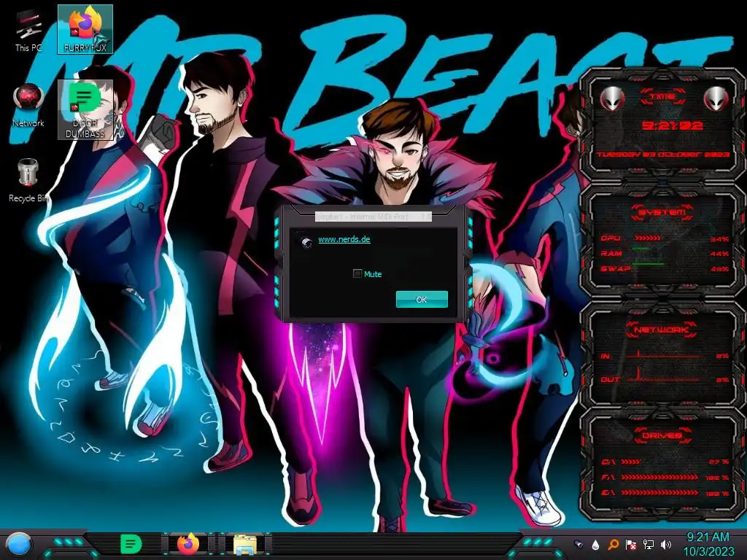
Task: Open the FURRY FOX Firefox shortcut
Action: [x=85, y=29]
